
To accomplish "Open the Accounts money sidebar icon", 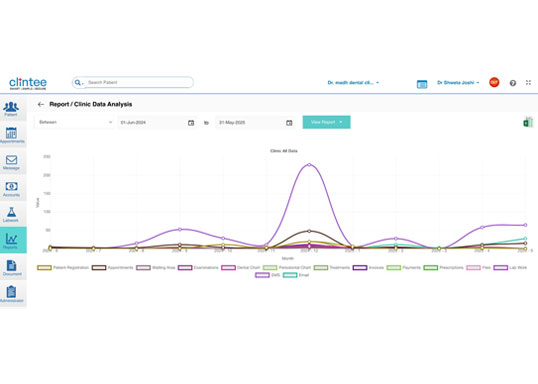I will point(11,189).
